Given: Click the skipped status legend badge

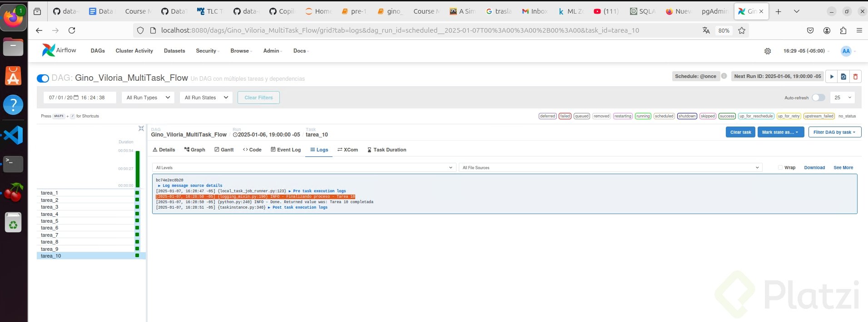Looking at the screenshot, I should tap(708, 116).
